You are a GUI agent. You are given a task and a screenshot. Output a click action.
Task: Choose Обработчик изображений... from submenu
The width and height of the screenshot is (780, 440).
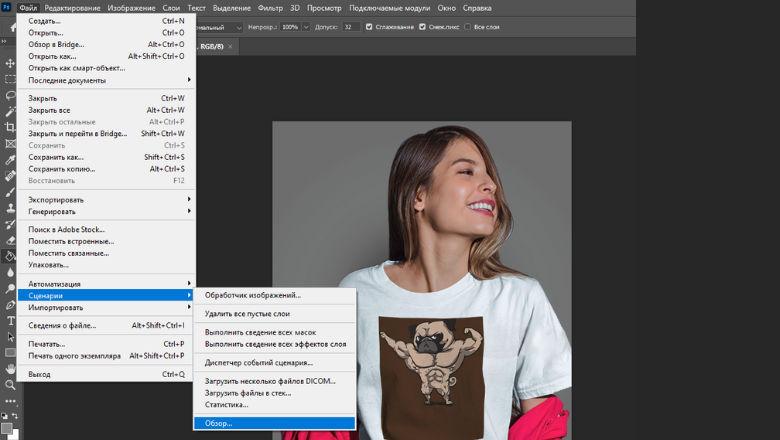pos(253,295)
